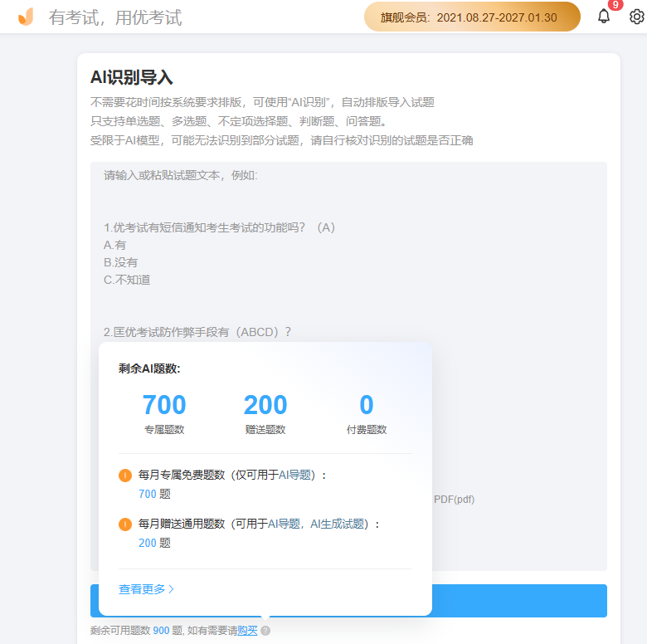Click the flagship membership validity banner
Screen dimensions: 647x644
[x=472, y=17]
